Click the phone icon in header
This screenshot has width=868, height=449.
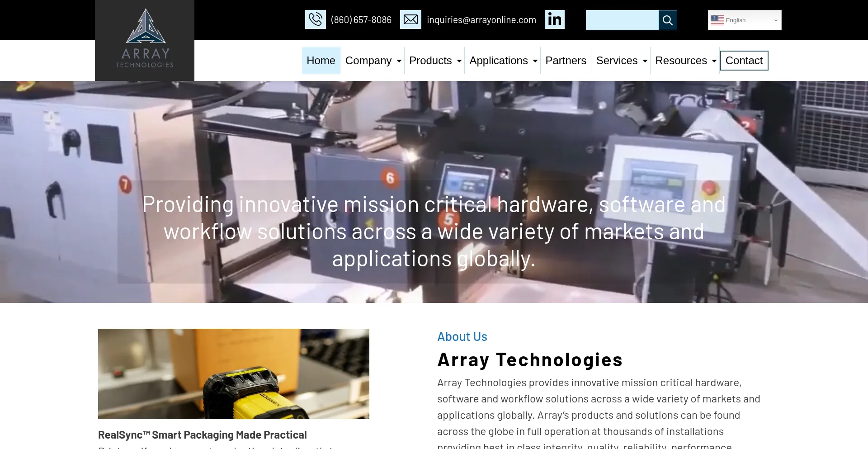316,19
